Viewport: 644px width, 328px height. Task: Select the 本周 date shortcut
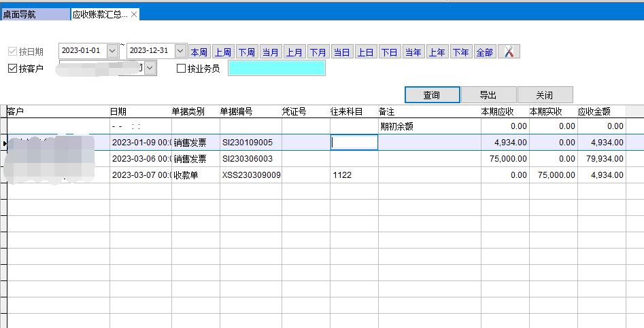click(x=199, y=52)
